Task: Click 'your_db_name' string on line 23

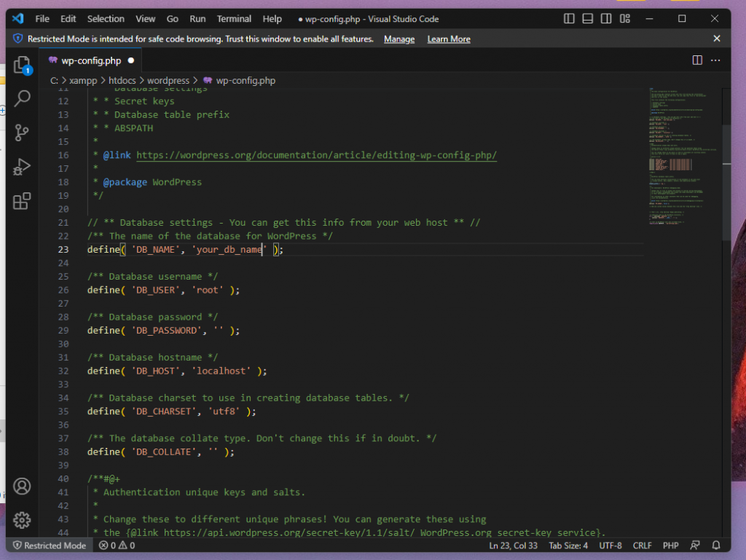Action: (229, 250)
